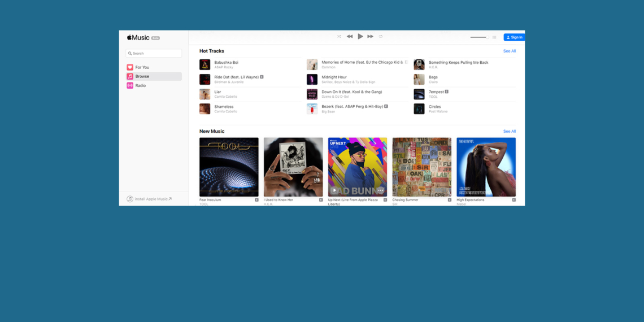Click Install Apple Music link
Image resolution: width=644 pixels, height=322 pixels.
(x=150, y=199)
